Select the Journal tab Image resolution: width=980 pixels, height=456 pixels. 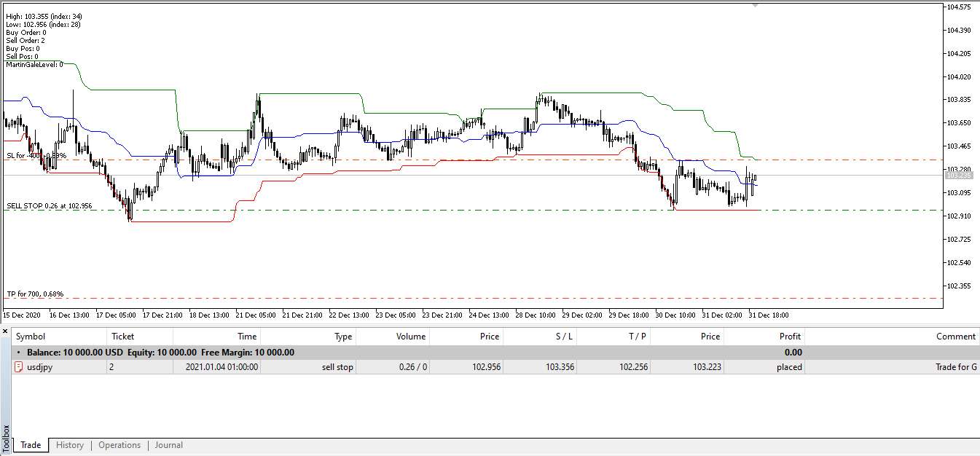pos(168,445)
